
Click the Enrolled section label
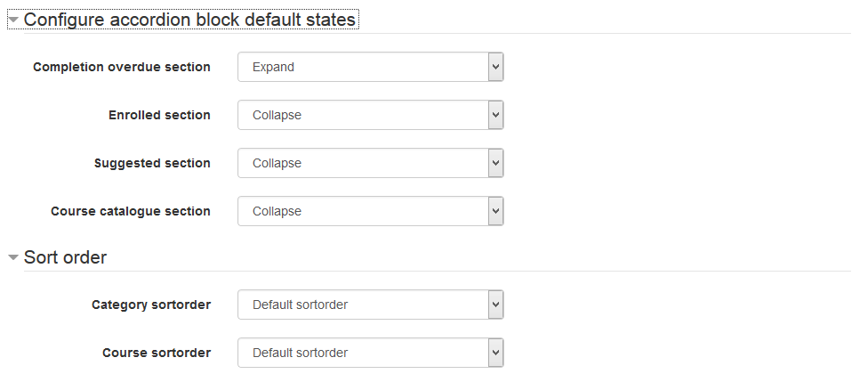tap(159, 115)
